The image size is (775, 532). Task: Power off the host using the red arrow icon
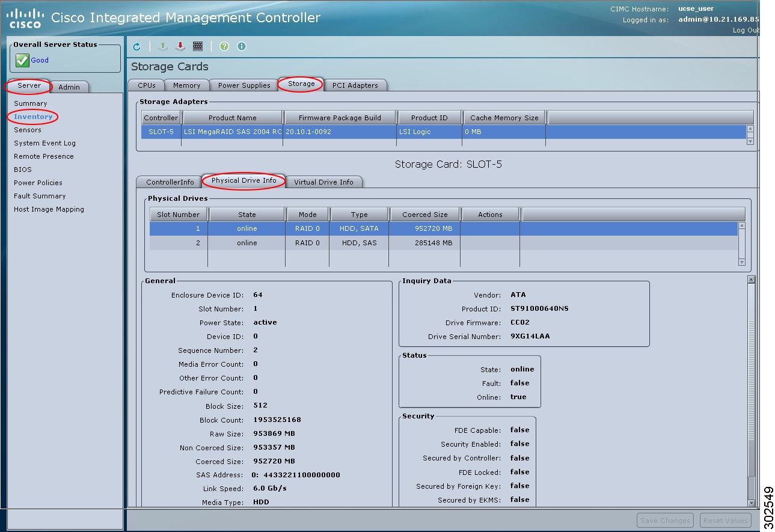[180, 46]
